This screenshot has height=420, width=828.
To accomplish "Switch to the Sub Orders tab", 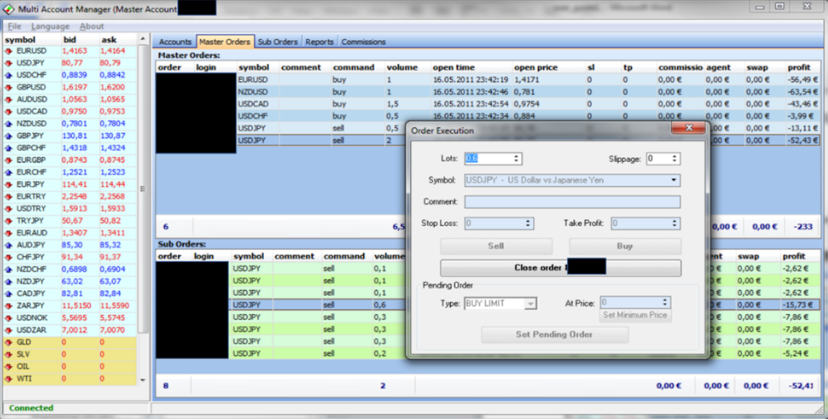I will click(277, 42).
